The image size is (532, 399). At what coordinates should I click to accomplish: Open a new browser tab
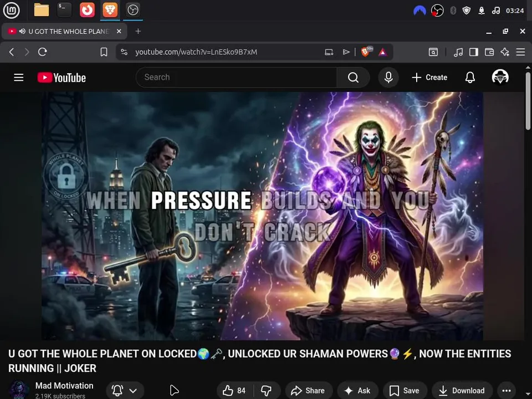coord(138,31)
